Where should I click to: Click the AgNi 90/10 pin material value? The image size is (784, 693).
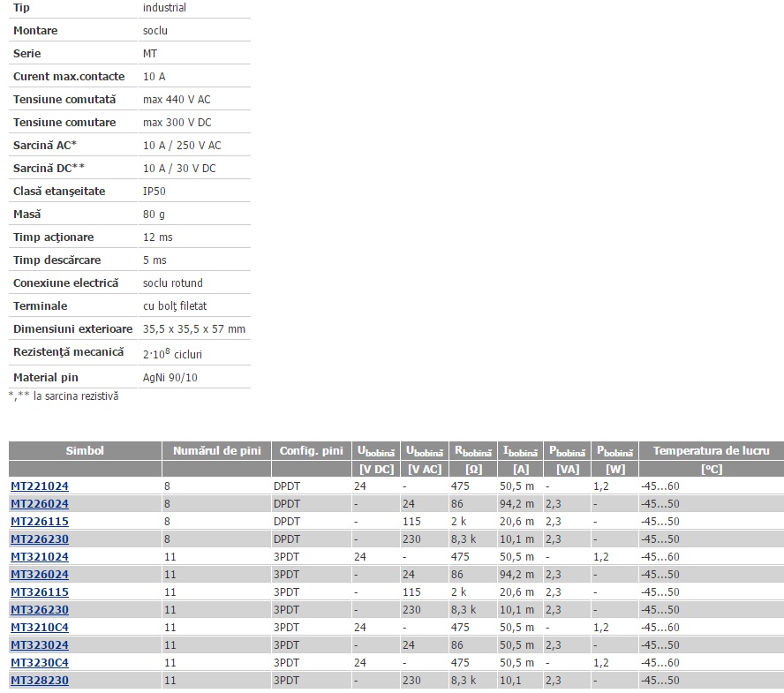(x=172, y=378)
